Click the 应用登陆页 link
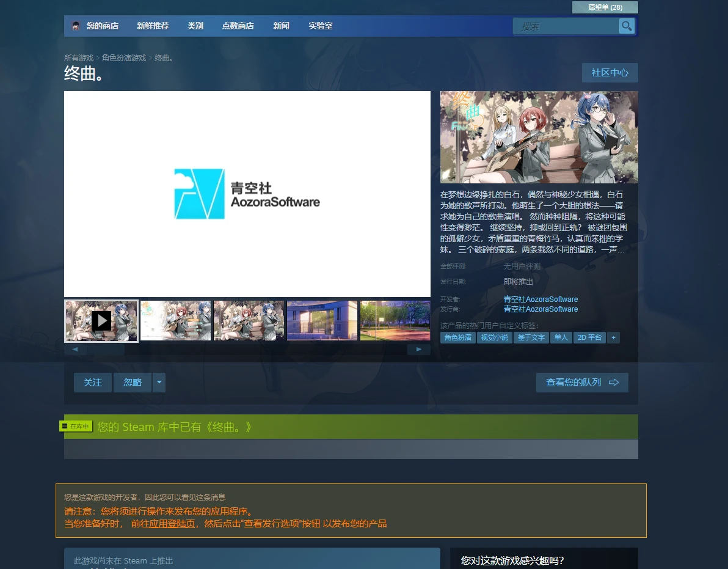 click(x=172, y=524)
